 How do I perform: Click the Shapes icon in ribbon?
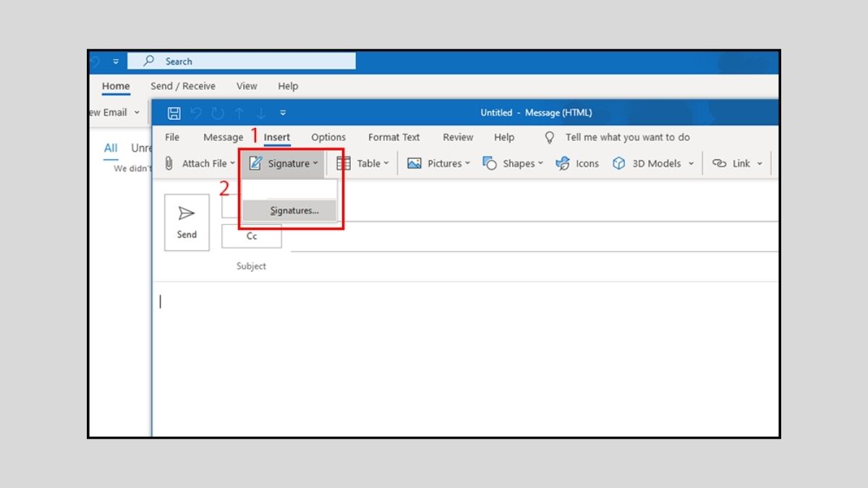click(x=490, y=163)
